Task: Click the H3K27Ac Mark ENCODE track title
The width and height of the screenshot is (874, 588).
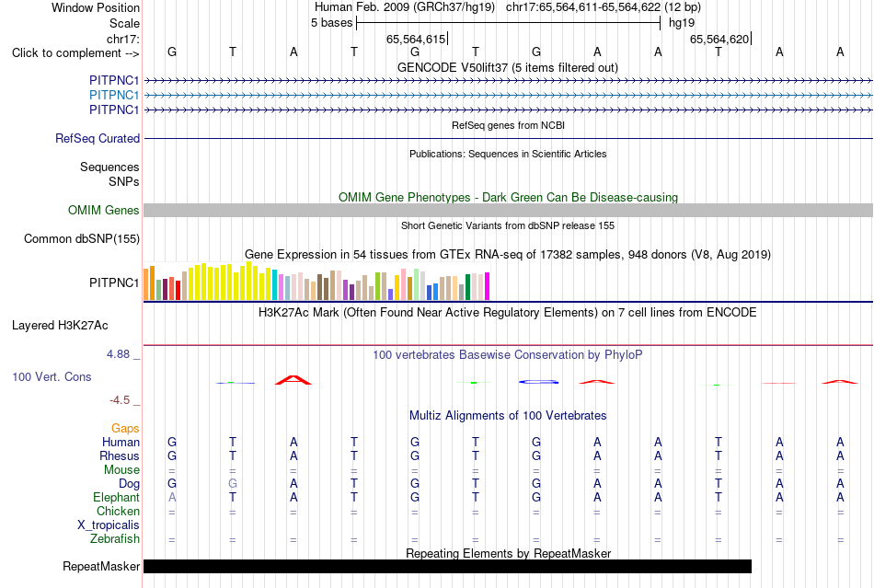Action: [508, 312]
